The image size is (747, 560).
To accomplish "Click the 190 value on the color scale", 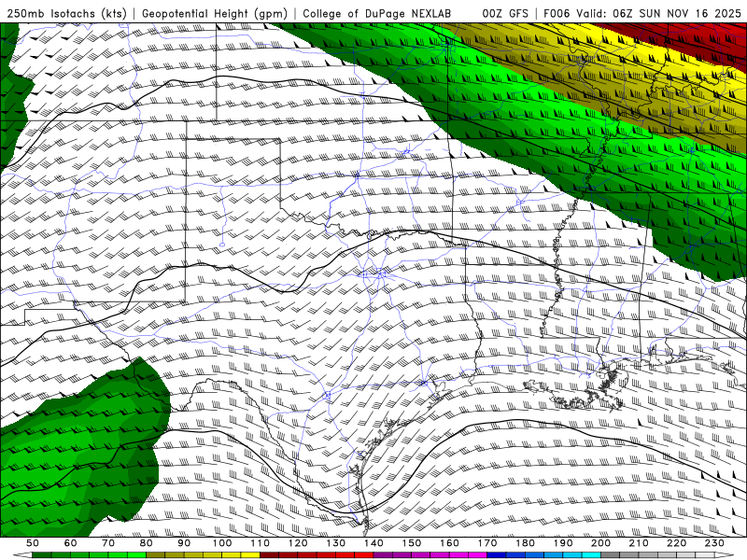I will coord(563,543).
